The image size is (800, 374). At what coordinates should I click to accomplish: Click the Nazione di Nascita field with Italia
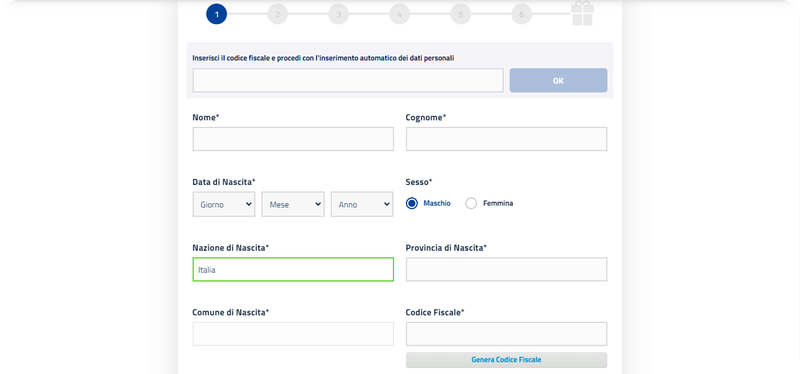pos(293,269)
